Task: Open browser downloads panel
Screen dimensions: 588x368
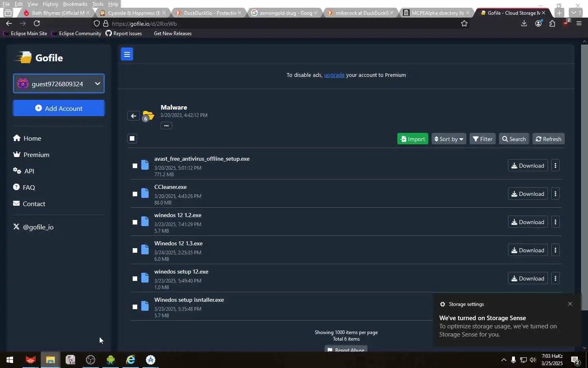Action: pyautogui.click(x=524, y=24)
